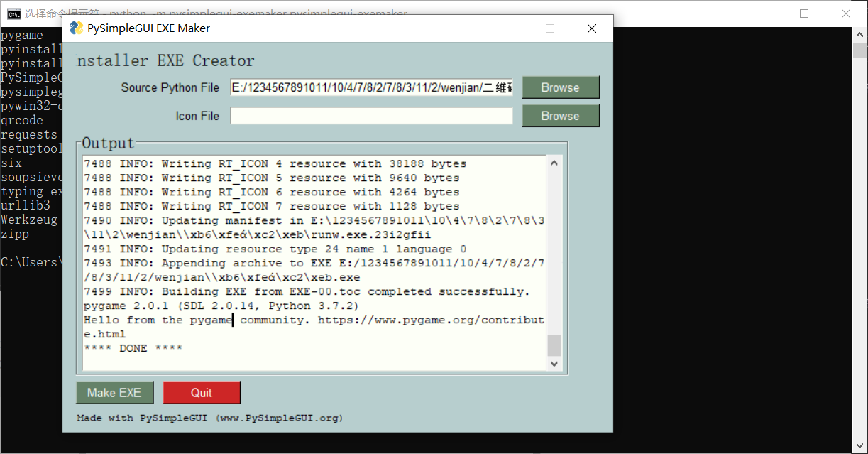
Task: Click 'zipp' in command prompt package list
Action: [15, 234]
